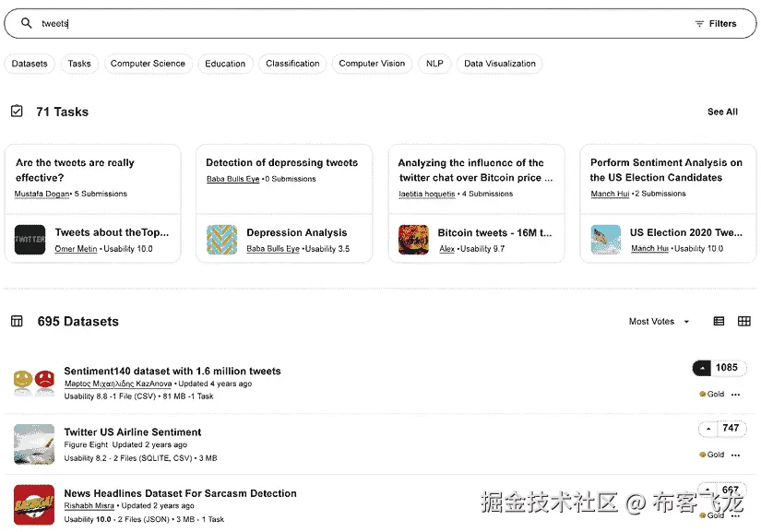761x532 pixels.
Task: Select the Computer Science chip
Action: [148, 64]
